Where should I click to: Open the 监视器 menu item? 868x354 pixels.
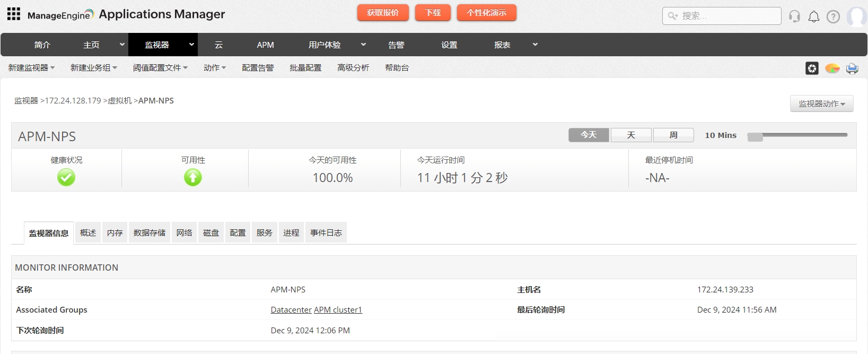[157, 45]
